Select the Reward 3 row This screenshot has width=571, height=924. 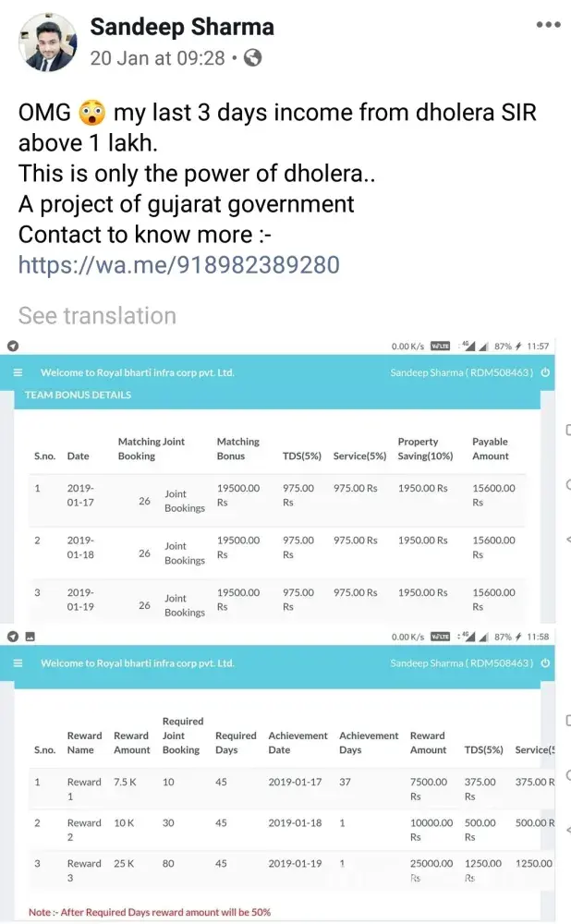coord(277,870)
